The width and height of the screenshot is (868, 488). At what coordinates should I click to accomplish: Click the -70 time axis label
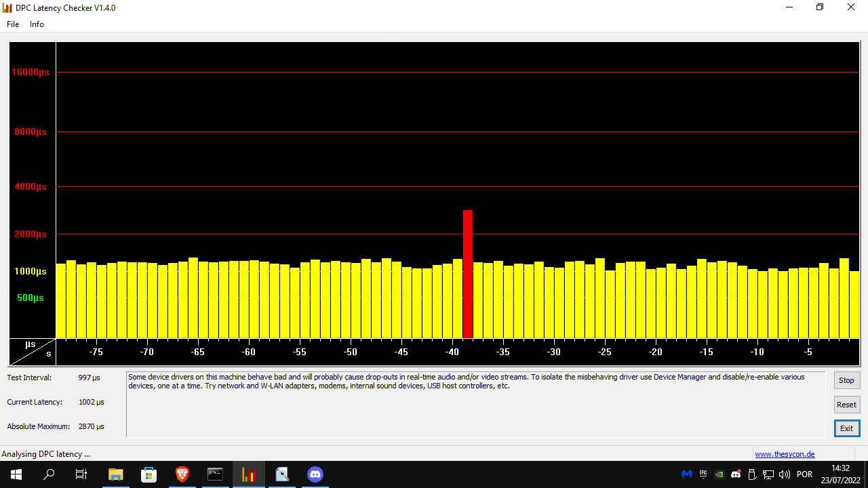[x=146, y=352]
